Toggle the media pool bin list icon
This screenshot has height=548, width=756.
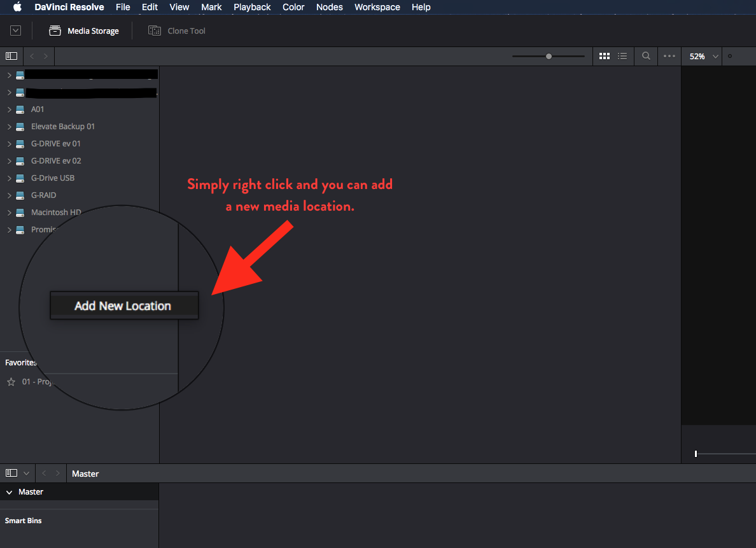coord(11,474)
